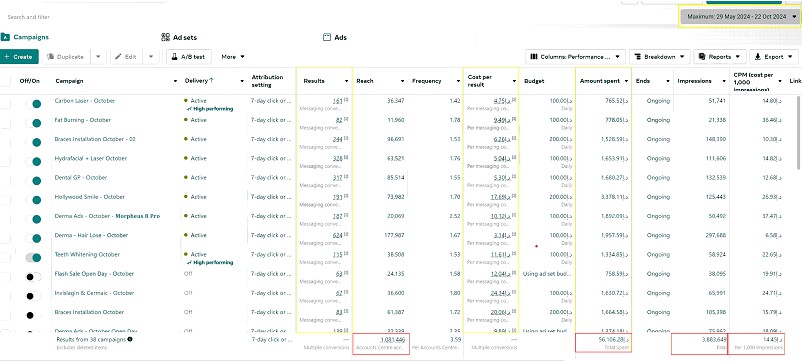
Task: Click the plus icon on Create
Action: (7, 57)
